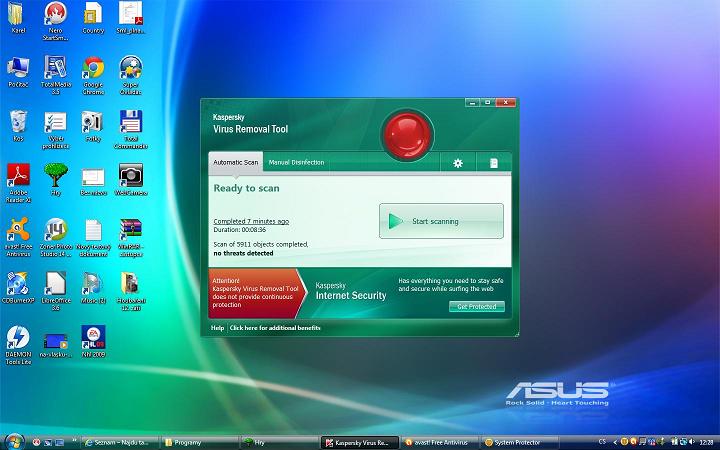Select the Adobe Reader XI icon
The height and width of the screenshot is (450, 720).
[18, 183]
